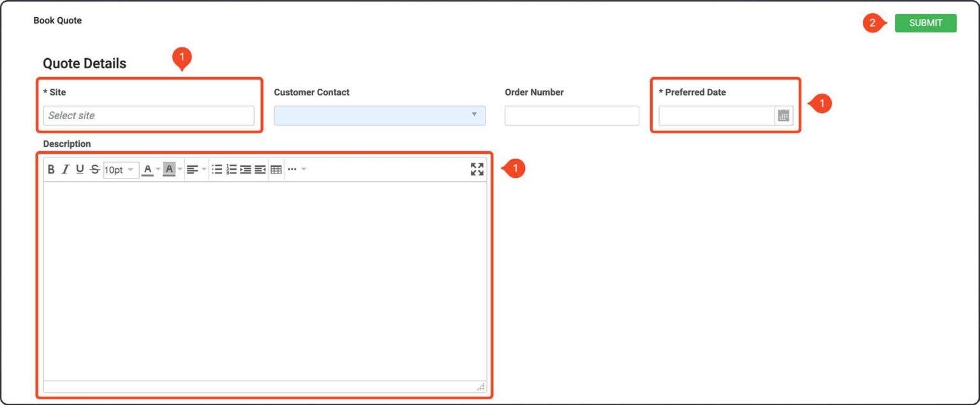The image size is (980, 405).
Task: Toggle fullscreen mode for description editor
Action: pos(477,169)
